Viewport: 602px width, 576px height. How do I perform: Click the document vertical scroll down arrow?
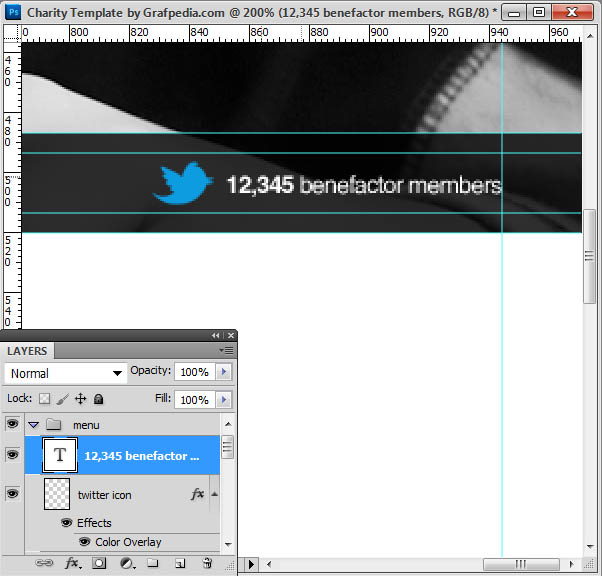pyautogui.click(x=590, y=546)
